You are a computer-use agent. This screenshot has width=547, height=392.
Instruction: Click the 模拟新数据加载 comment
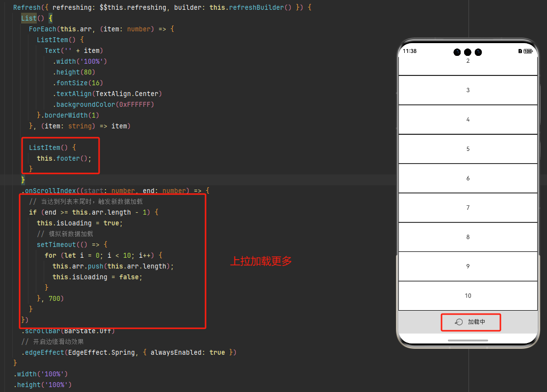click(x=65, y=234)
